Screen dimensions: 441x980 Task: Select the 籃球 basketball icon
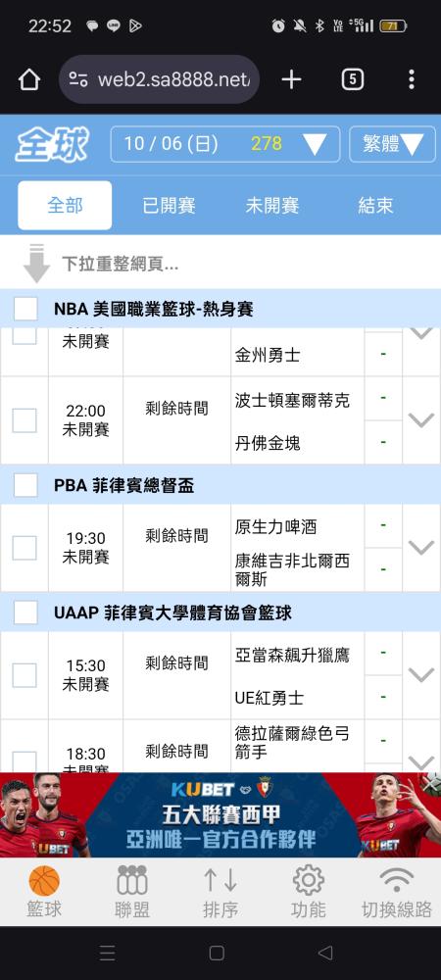[x=44, y=881]
